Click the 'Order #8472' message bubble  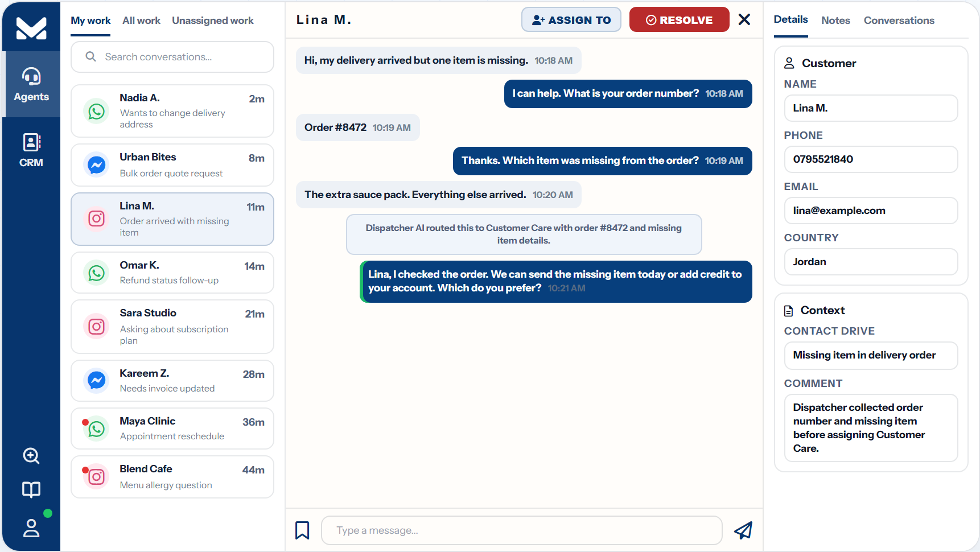click(x=358, y=127)
